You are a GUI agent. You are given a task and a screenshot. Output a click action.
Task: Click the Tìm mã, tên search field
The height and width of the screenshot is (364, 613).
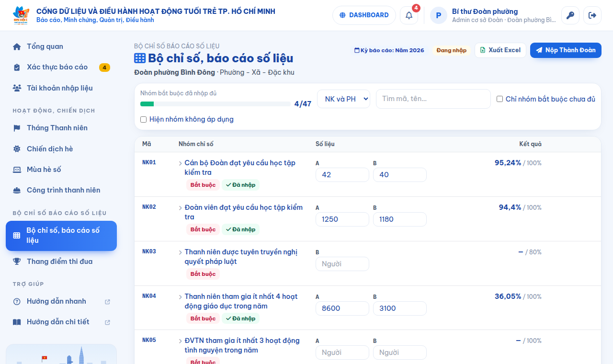(x=433, y=99)
